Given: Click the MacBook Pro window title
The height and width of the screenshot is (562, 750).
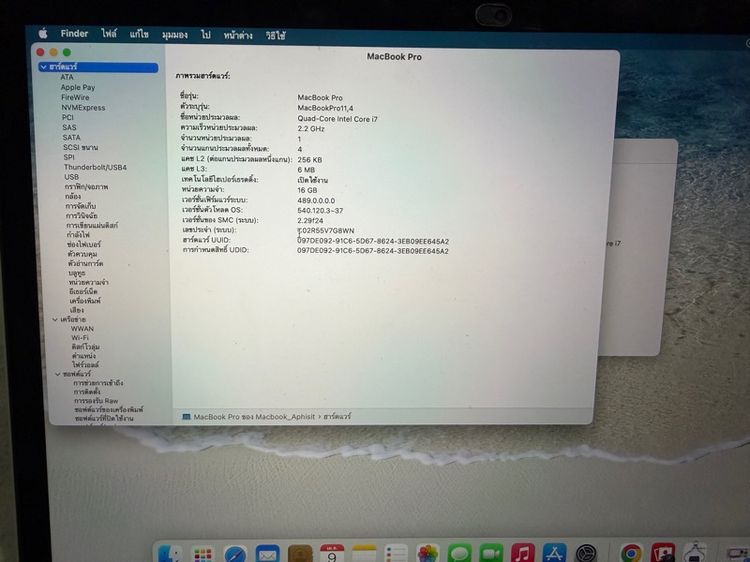Looking at the screenshot, I should coord(394,56).
